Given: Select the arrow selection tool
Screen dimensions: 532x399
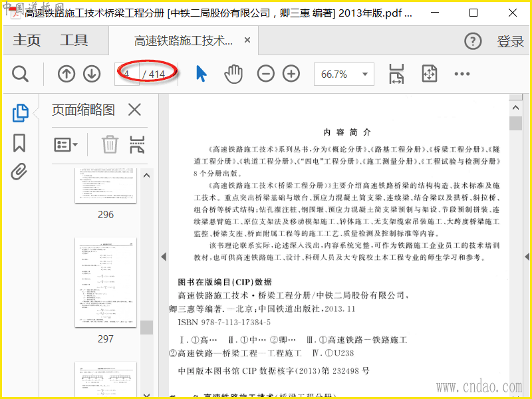Looking at the screenshot, I should 201,74.
